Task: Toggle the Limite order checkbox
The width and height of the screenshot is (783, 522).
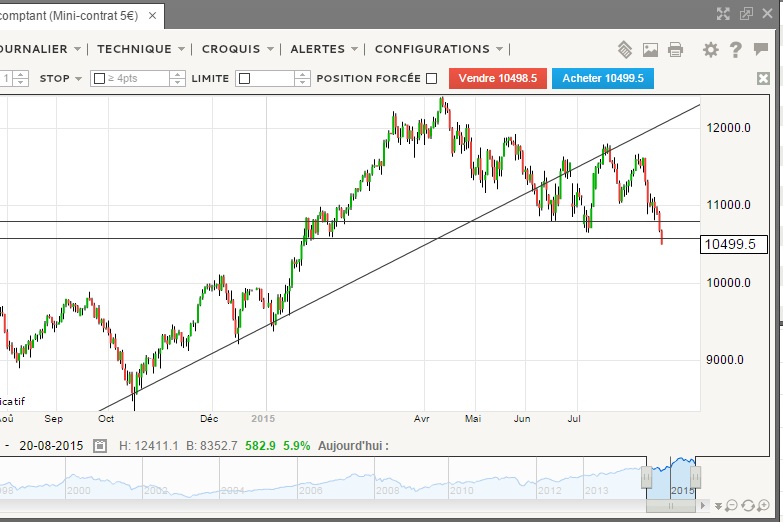Action: 245,78
